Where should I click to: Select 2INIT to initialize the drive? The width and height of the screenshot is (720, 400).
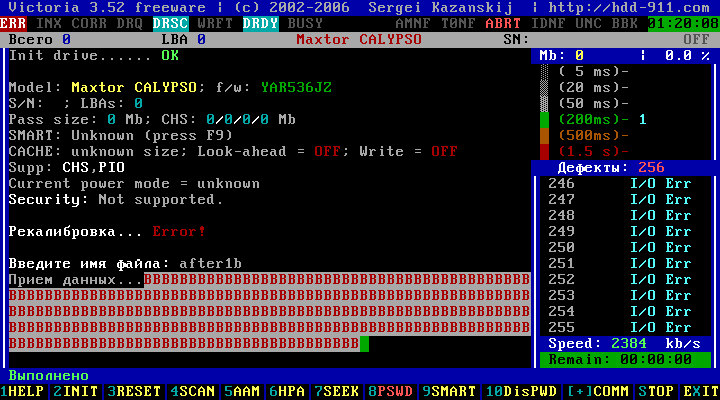76,391
